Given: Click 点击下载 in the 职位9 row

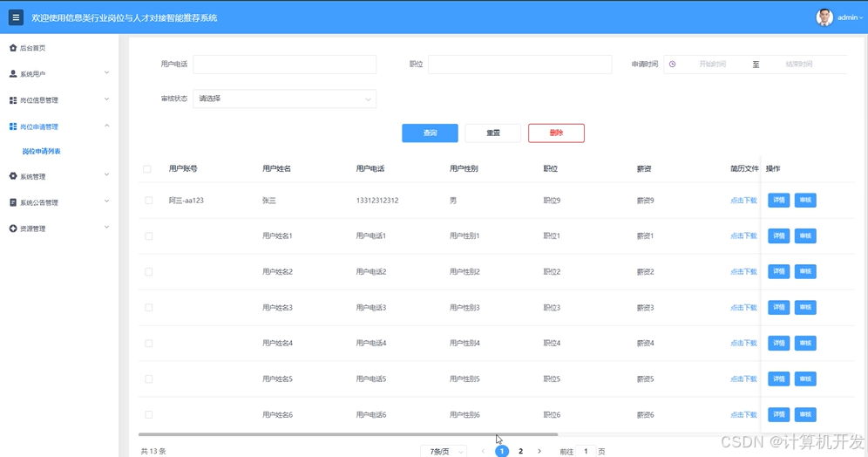Looking at the screenshot, I should 743,201.
